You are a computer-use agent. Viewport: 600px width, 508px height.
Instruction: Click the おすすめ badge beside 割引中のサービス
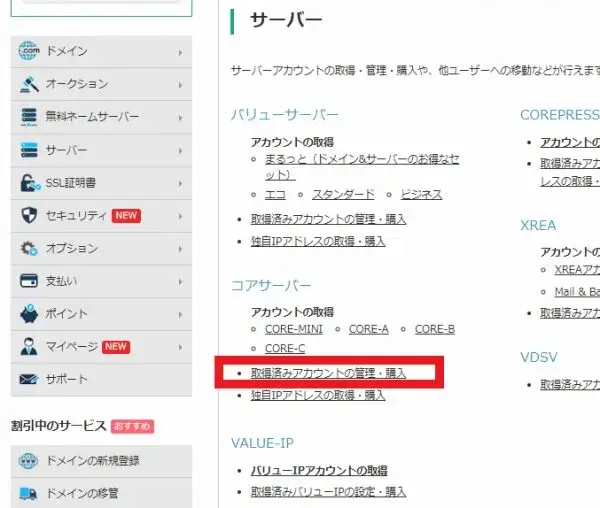[132, 426]
